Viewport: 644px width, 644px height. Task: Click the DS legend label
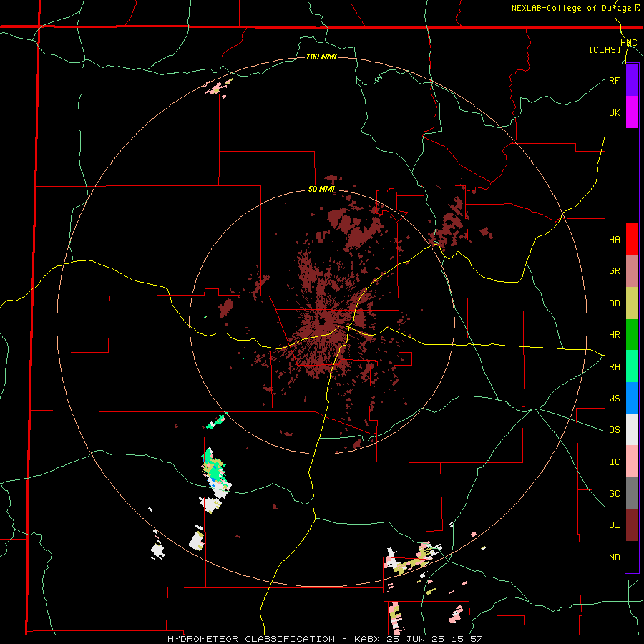(614, 430)
